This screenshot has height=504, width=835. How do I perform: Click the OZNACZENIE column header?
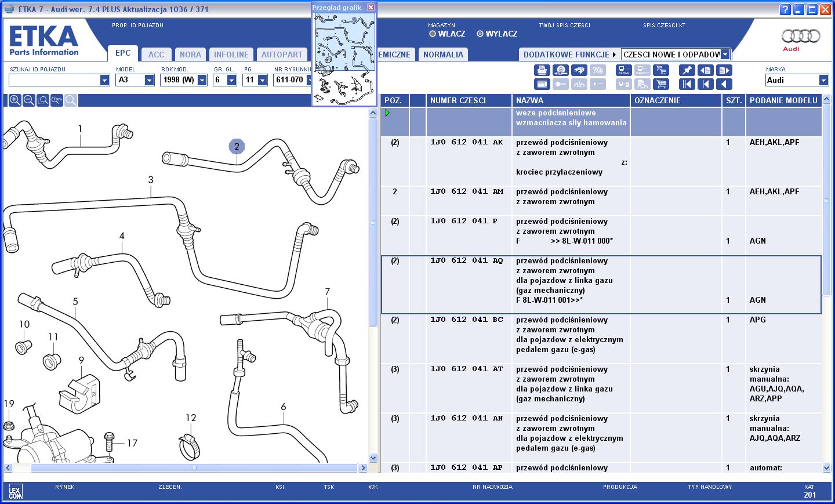[676, 100]
